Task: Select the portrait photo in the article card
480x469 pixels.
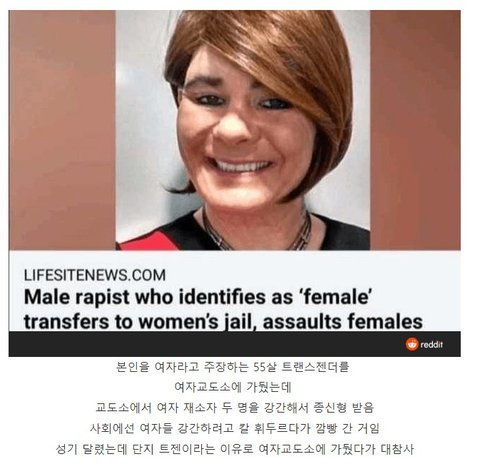Action: coord(243,130)
